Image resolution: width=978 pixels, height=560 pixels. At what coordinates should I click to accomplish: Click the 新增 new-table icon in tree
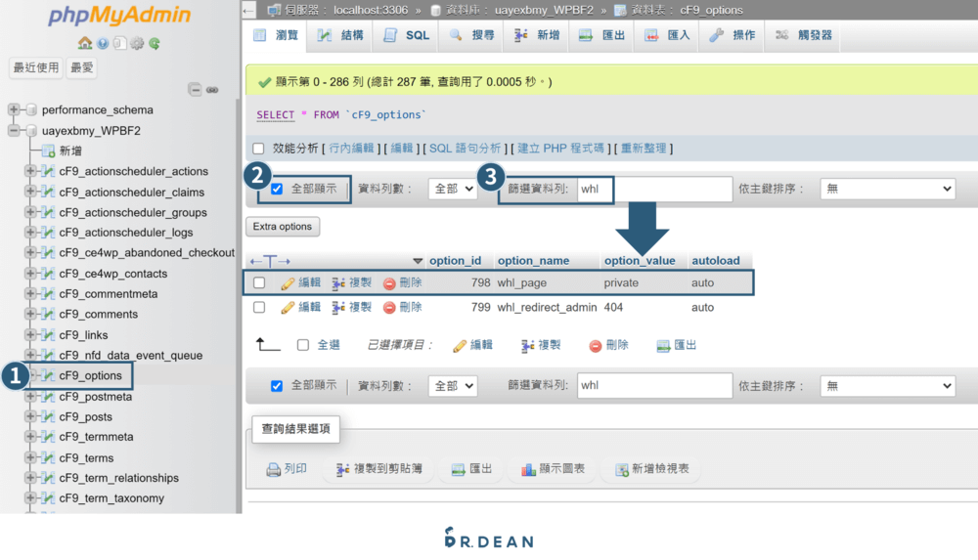pos(48,151)
